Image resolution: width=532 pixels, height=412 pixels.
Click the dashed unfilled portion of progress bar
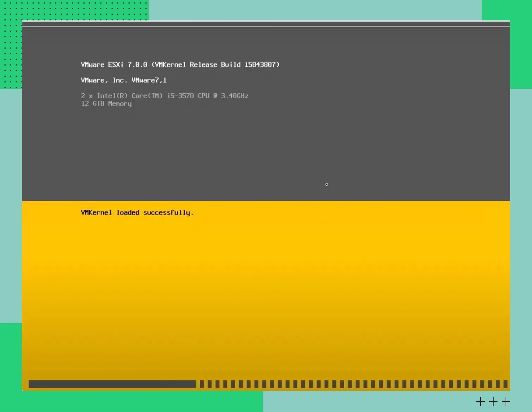click(x=352, y=384)
